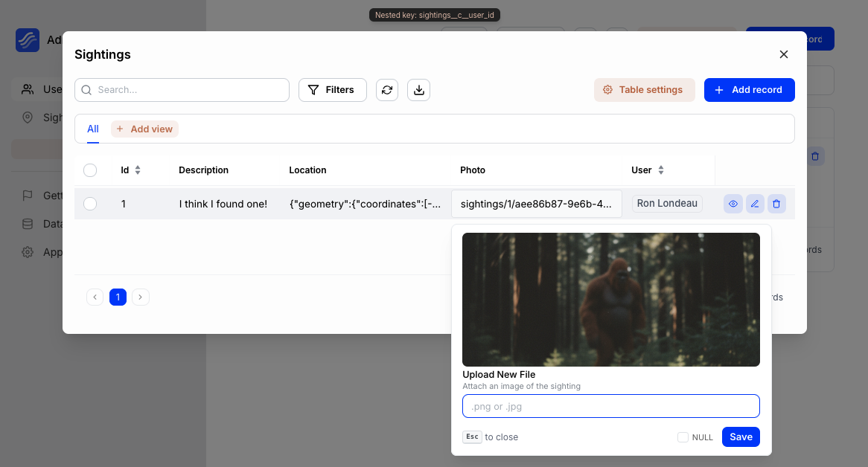The width and height of the screenshot is (868, 467).
Task: Go to the next page with the arrow
Action: click(x=140, y=297)
